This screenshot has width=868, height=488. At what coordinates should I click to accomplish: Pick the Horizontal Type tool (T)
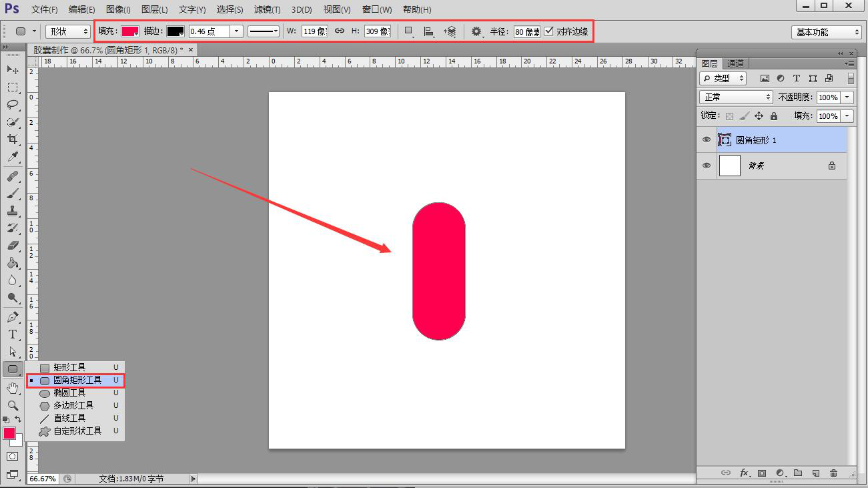point(13,334)
